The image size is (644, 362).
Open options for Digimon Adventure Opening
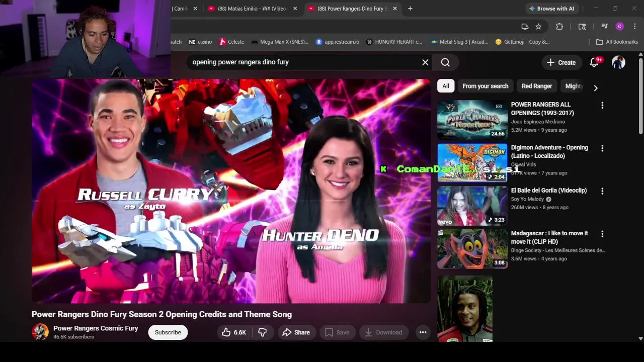[602, 148]
